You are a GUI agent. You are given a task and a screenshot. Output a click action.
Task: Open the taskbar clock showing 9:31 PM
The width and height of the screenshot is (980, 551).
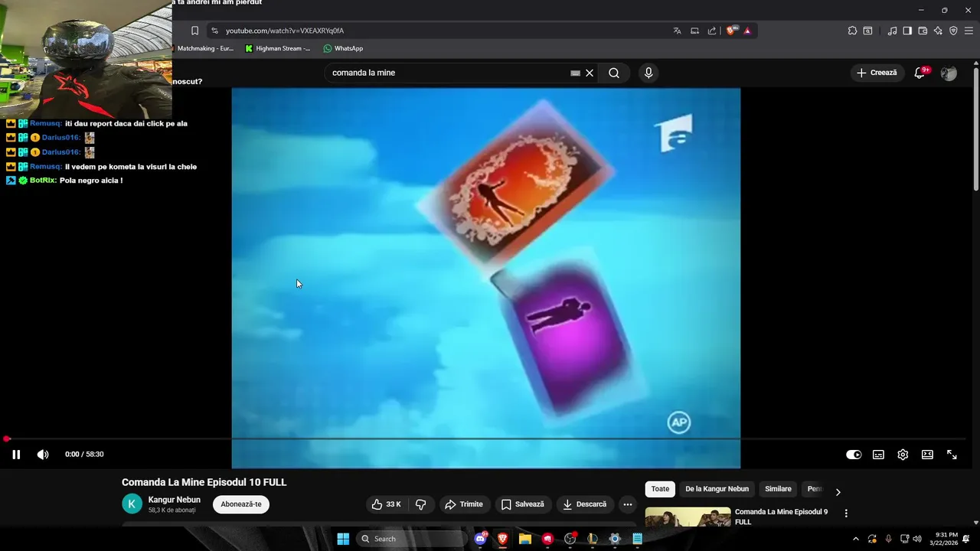pos(943,539)
